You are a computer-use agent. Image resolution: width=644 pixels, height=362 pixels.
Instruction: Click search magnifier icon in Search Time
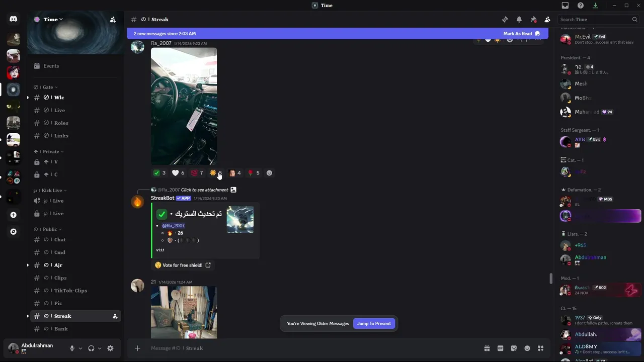[634, 20]
